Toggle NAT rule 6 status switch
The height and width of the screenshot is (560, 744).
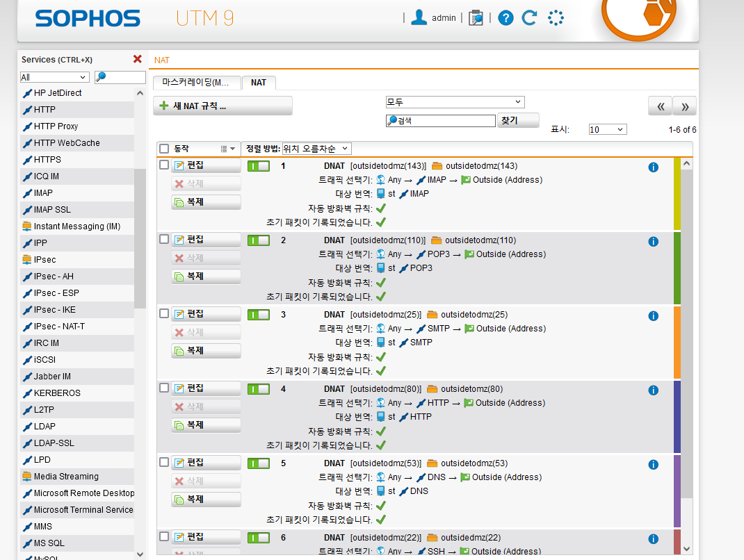point(259,538)
